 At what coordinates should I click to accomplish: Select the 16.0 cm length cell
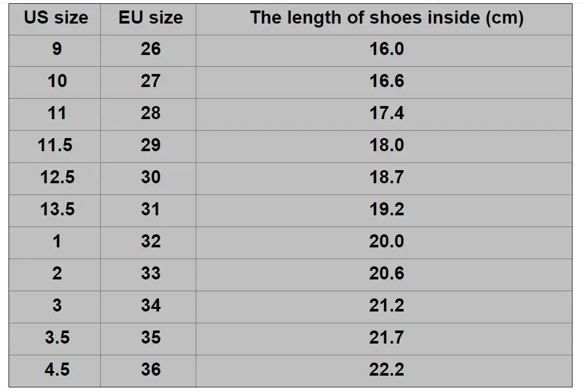point(384,51)
